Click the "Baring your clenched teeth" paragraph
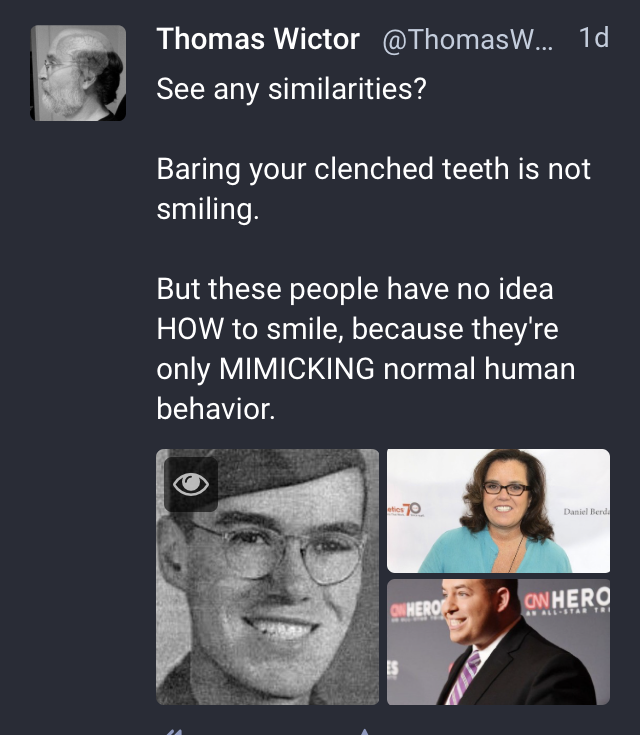The width and height of the screenshot is (640, 735). [373, 188]
